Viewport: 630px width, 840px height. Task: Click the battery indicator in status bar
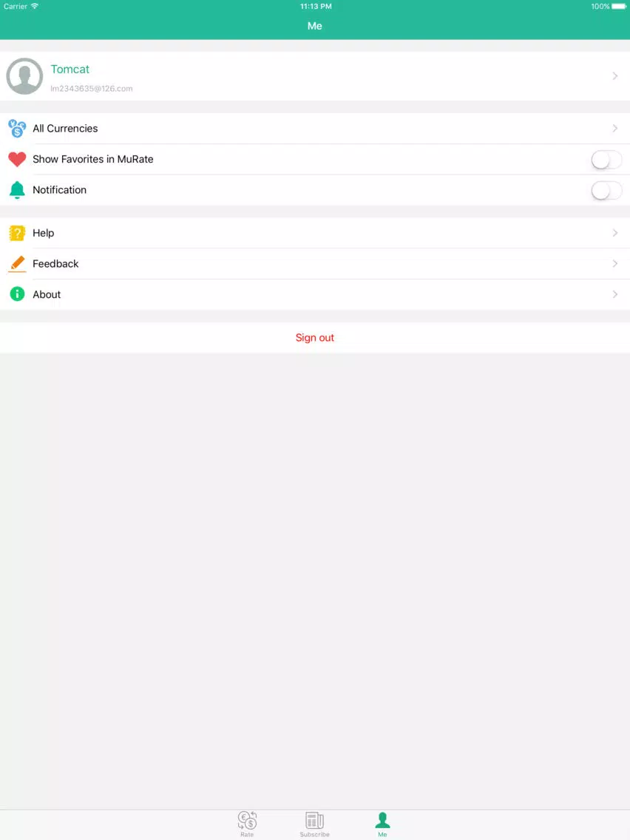pos(619,7)
